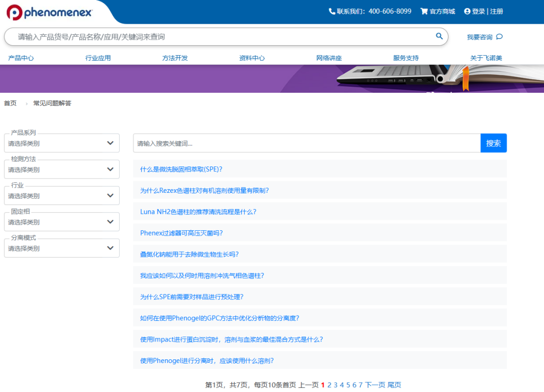Click the blue 搜索 button
The image size is (544, 392).
(x=493, y=143)
